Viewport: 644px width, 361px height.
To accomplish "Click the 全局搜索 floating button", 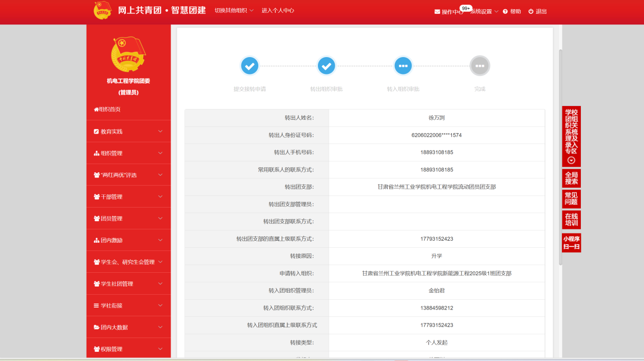I will [x=571, y=178].
